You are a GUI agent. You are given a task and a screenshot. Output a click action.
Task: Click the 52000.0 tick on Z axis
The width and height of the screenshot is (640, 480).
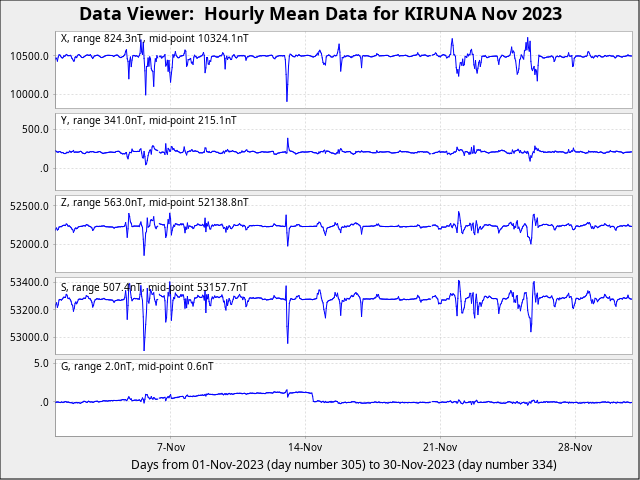[29, 244]
